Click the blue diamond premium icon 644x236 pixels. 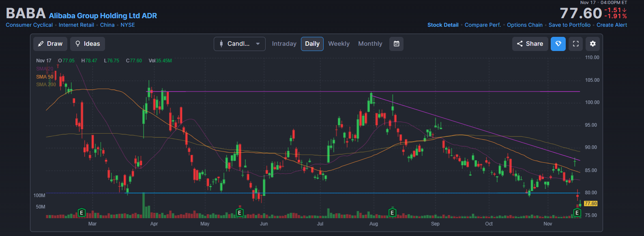coord(558,44)
